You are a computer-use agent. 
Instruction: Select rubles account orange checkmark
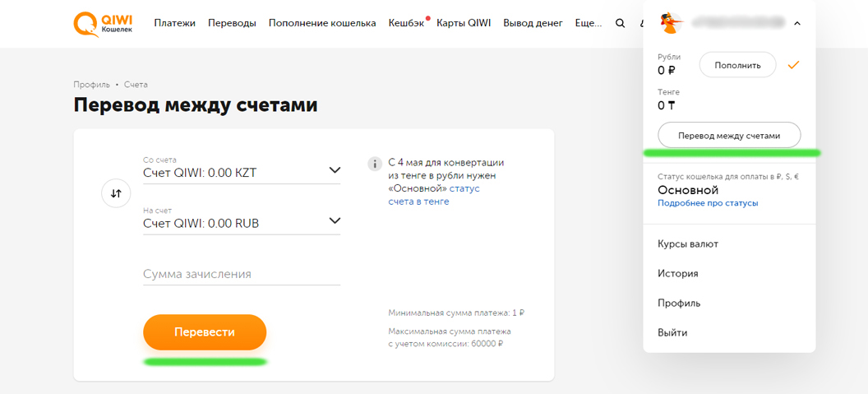click(x=794, y=65)
